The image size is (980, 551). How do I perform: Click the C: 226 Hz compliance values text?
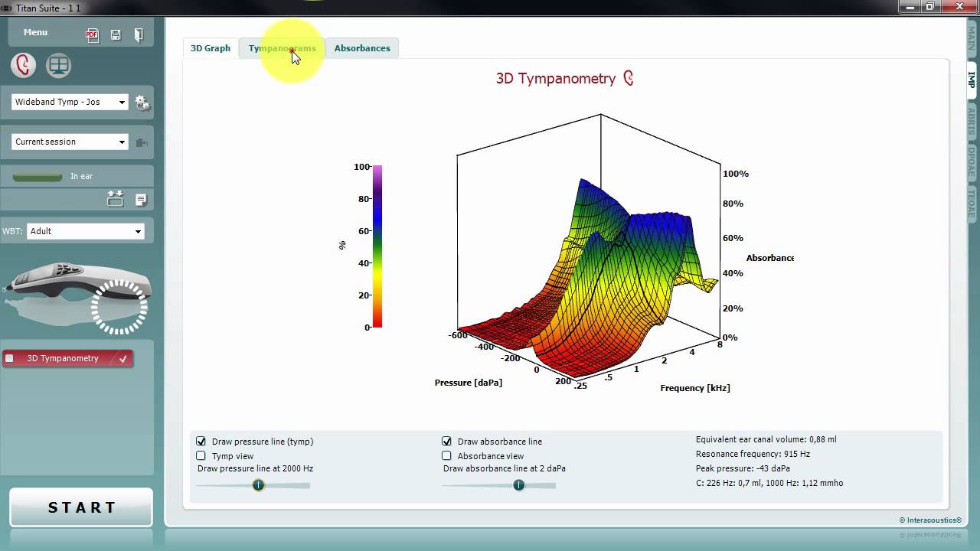[x=769, y=483]
